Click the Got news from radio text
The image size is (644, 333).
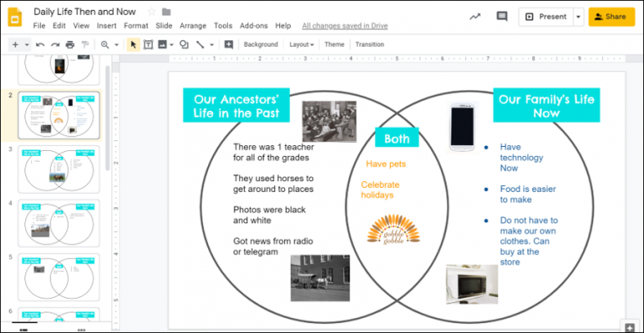point(273,246)
